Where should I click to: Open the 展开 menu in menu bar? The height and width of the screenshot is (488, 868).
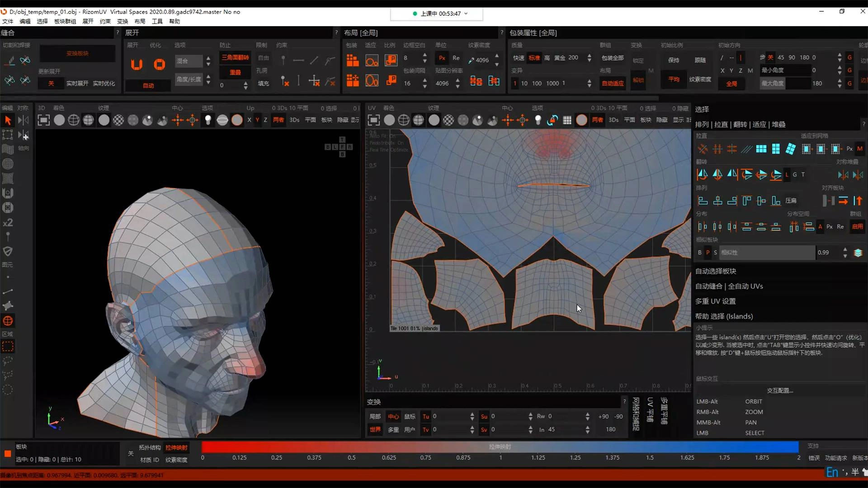point(88,21)
